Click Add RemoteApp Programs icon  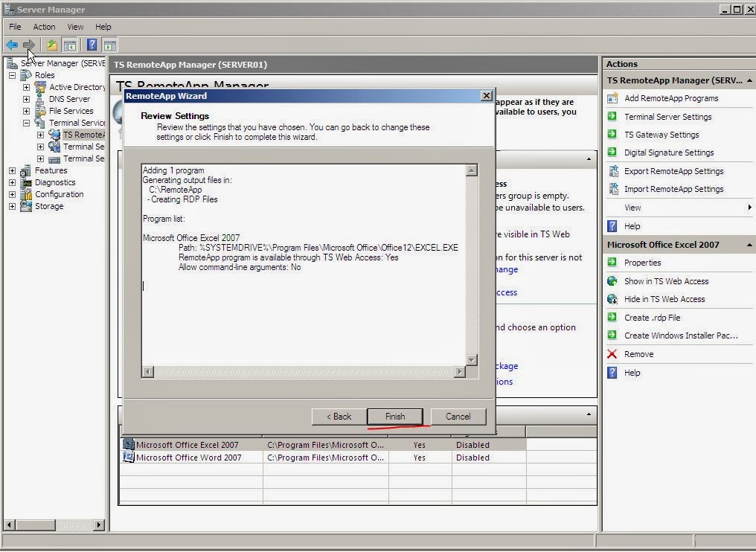612,98
